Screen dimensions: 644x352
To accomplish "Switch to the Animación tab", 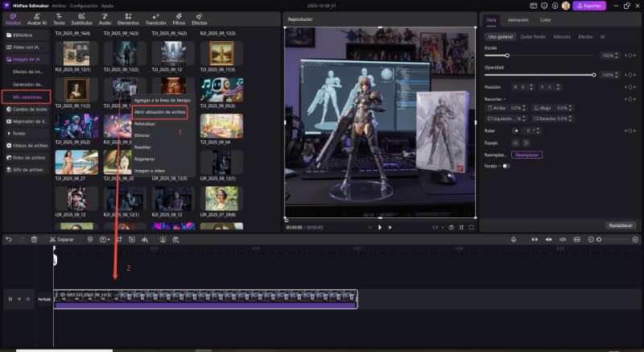I will pos(518,19).
